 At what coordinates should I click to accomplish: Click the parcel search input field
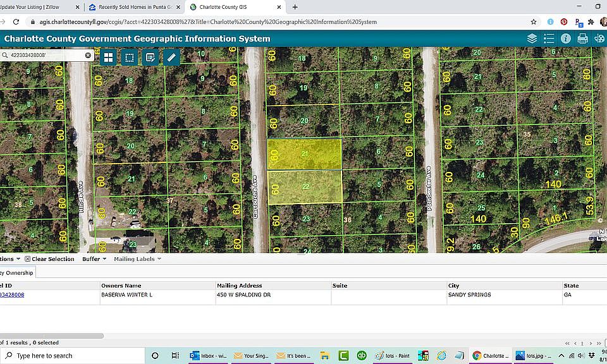pyautogui.click(x=46, y=56)
